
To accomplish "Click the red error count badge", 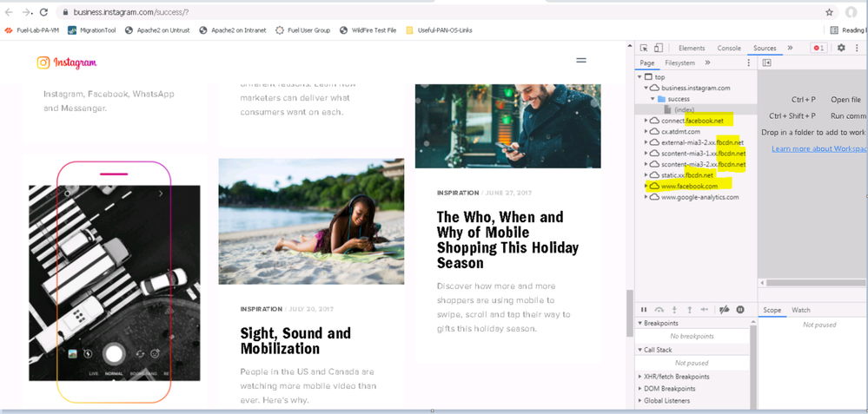I will (818, 49).
